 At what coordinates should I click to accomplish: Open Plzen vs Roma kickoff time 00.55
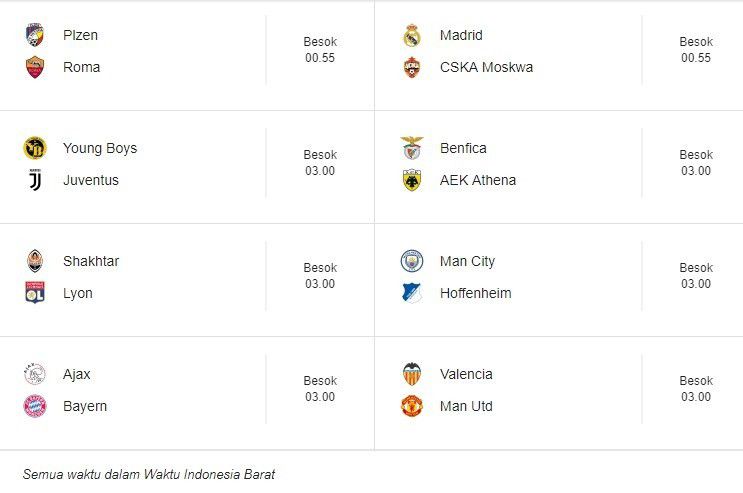320,58
